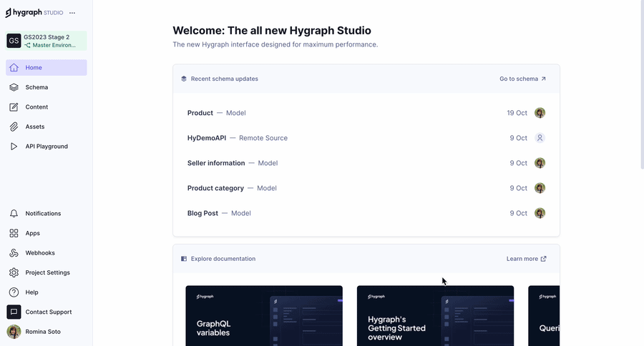Click the Notifications bell icon
Viewport: 644px width, 346px height.
(14, 214)
